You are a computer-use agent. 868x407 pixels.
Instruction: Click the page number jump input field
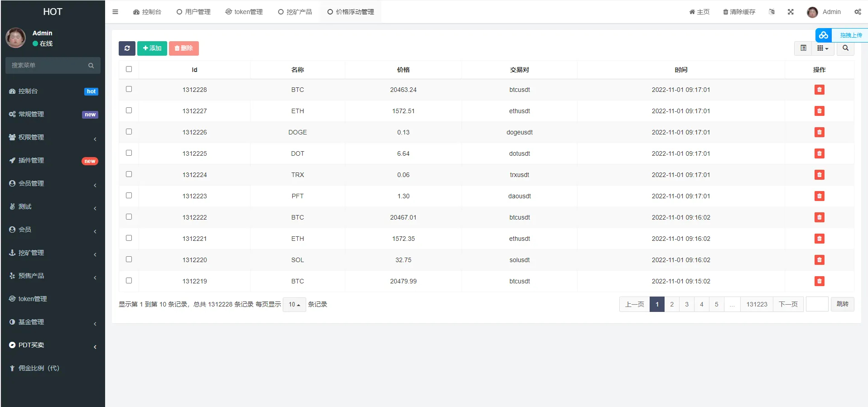[817, 304]
